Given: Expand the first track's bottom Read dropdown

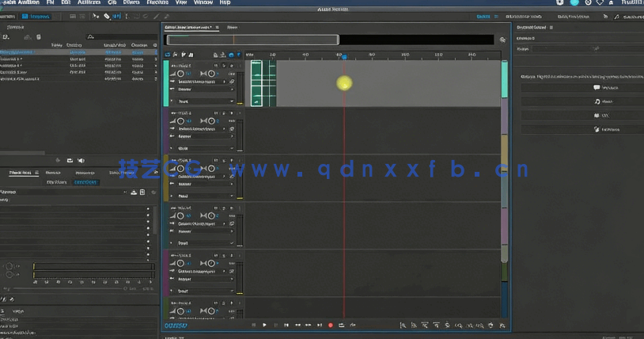Looking at the screenshot, I should click(x=232, y=101).
